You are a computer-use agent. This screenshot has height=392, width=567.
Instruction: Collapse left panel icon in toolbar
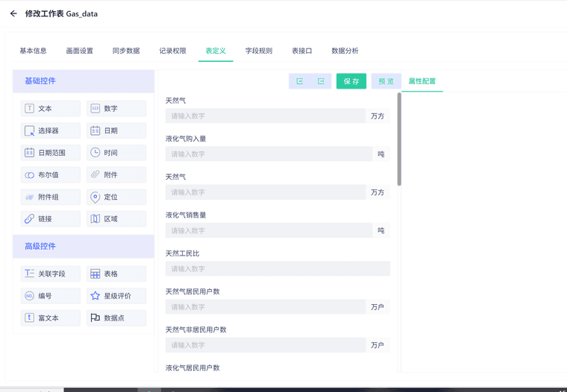(300, 81)
